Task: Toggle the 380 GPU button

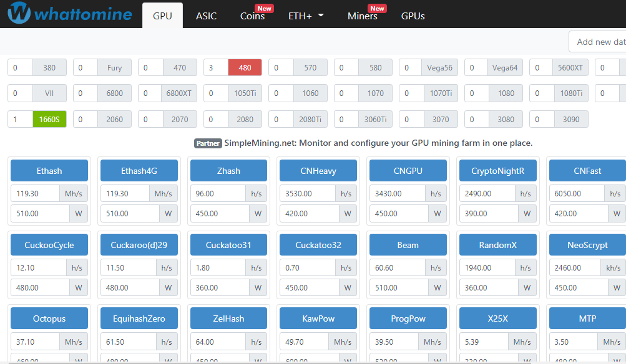Action: tap(49, 67)
